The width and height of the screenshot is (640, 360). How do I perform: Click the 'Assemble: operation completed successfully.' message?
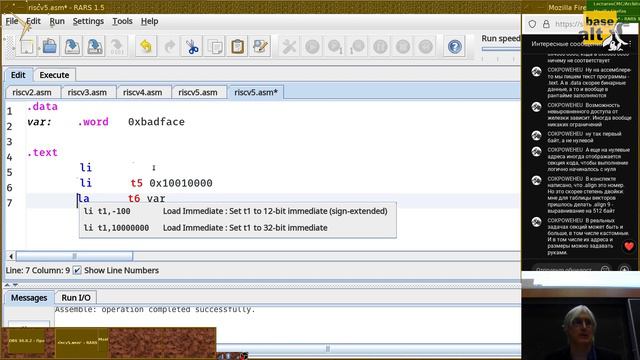155,309
